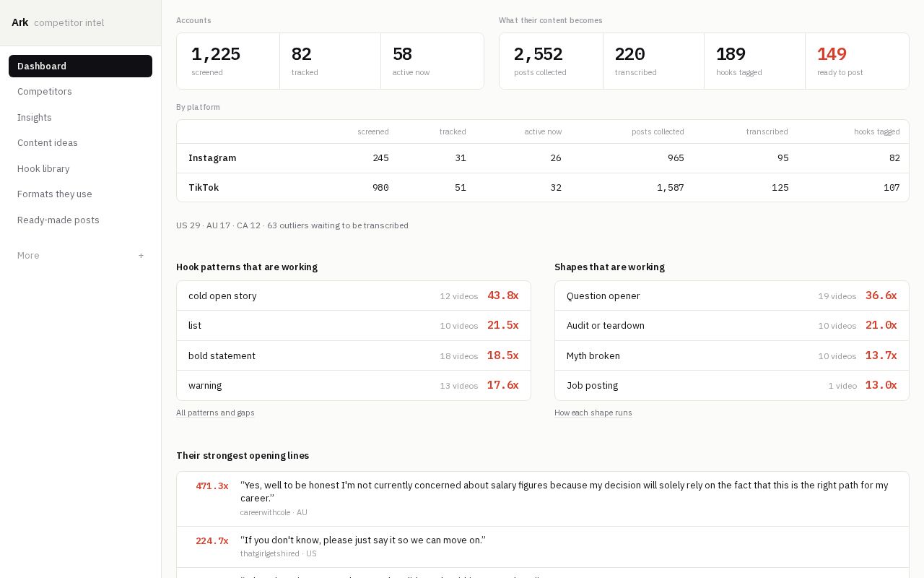
Task: Click the Ark logo title
Action: point(20,22)
